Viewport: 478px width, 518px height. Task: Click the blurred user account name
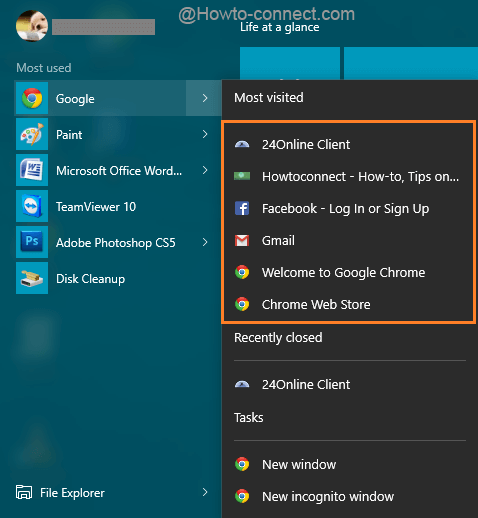click(x=103, y=27)
